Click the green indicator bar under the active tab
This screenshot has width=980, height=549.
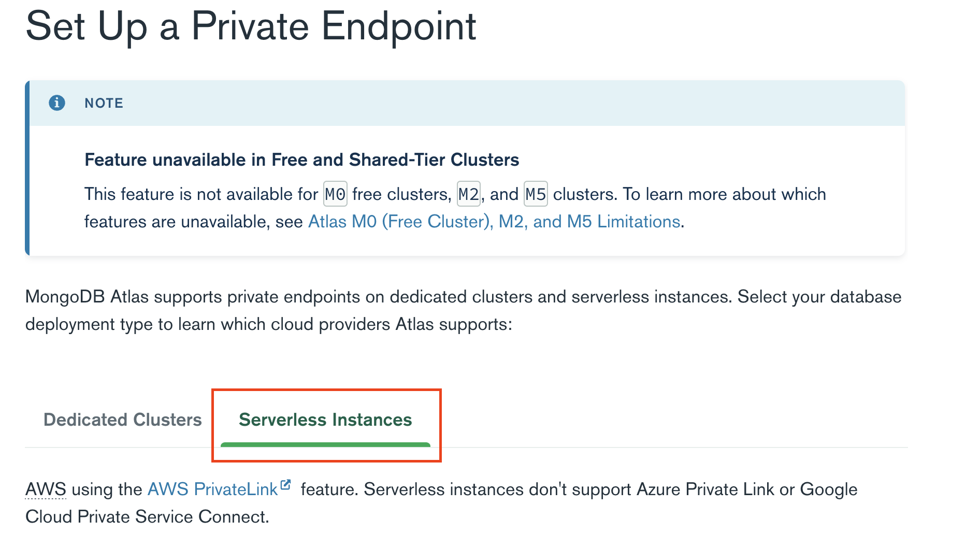[x=325, y=444]
